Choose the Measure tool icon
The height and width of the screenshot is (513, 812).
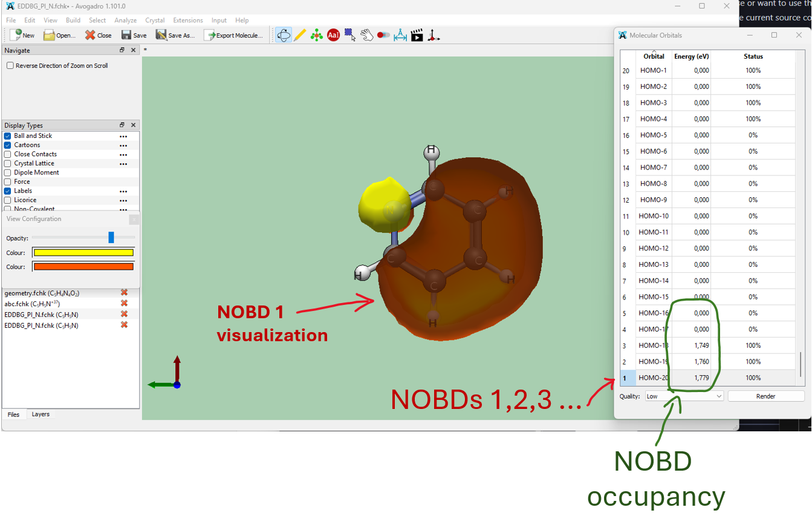[x=400, y=35]
